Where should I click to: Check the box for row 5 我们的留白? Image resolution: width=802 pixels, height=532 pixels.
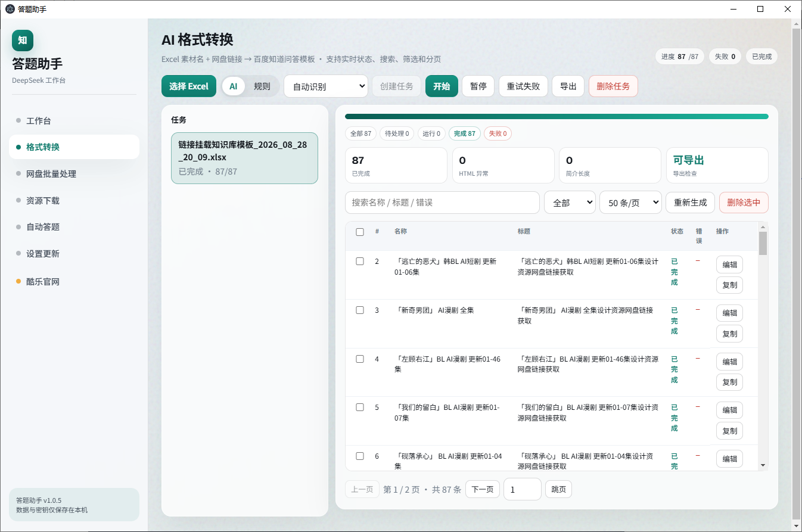pyautogui.click(x=360, y=407)
